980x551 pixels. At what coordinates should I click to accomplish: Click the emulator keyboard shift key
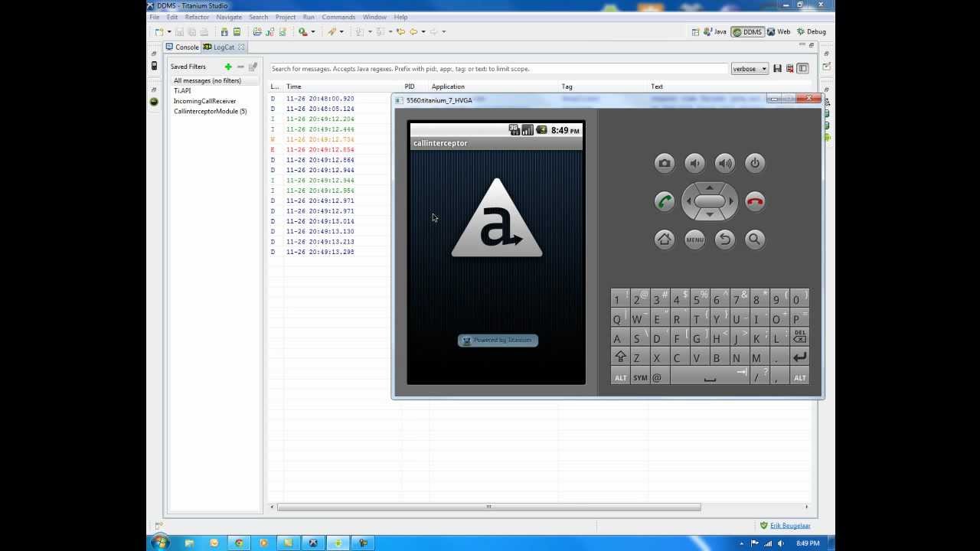[620, 357]
